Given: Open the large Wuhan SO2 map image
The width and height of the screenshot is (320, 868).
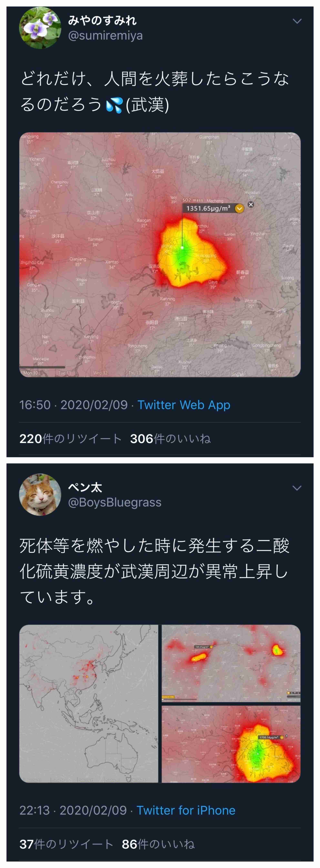Looking at the screenshot, I should tap(160, 255).
